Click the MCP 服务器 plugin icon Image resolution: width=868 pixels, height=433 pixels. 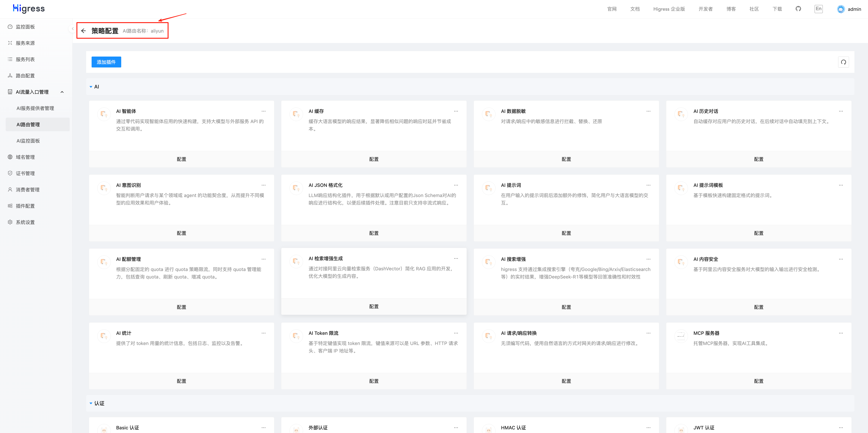coord(681,336)
